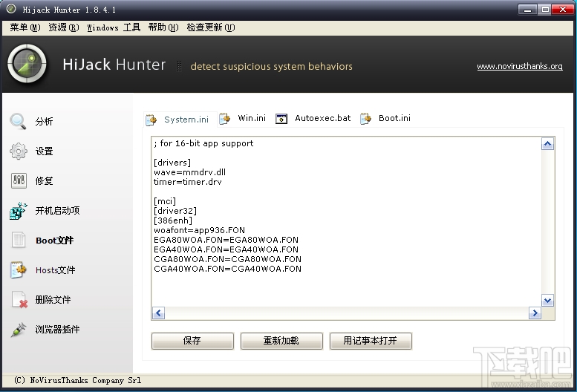The width and height of the screenshot is (577, 392).
Task: Open 浏览器插件 section
Action: pos(57,330)
